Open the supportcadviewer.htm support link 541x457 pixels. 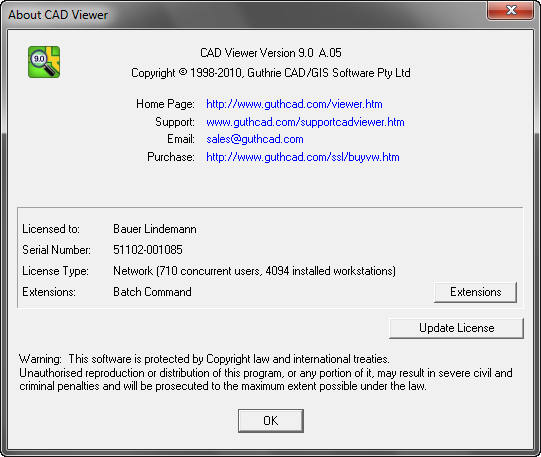pyautogui.click(x=305, y=122)
